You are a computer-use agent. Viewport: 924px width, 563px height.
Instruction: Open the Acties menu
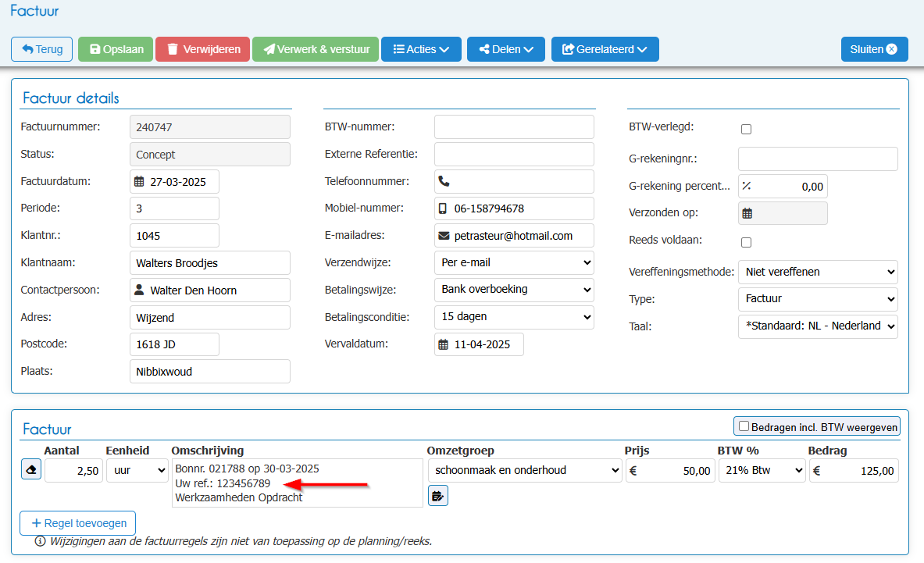click(x=421, y=49)
